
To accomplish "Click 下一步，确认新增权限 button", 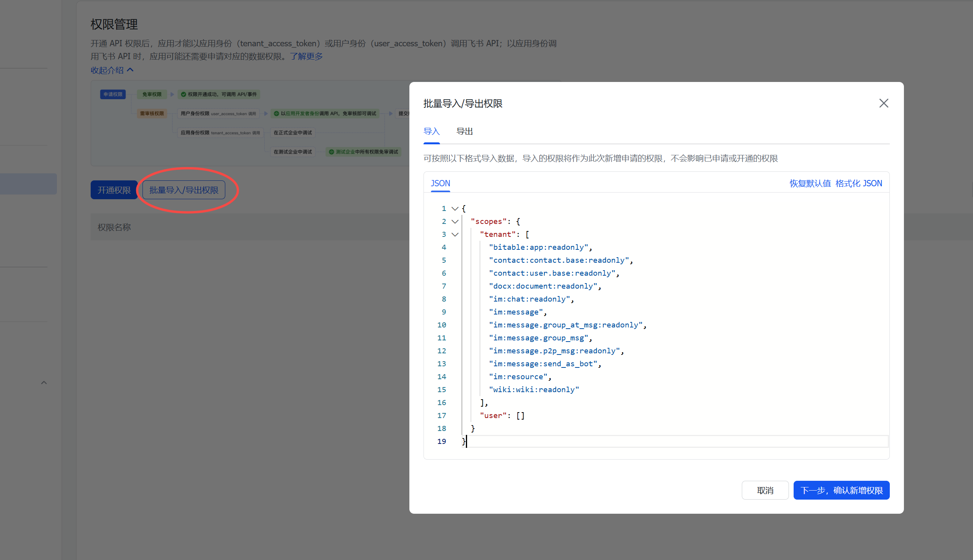I will tap(841, 490).
